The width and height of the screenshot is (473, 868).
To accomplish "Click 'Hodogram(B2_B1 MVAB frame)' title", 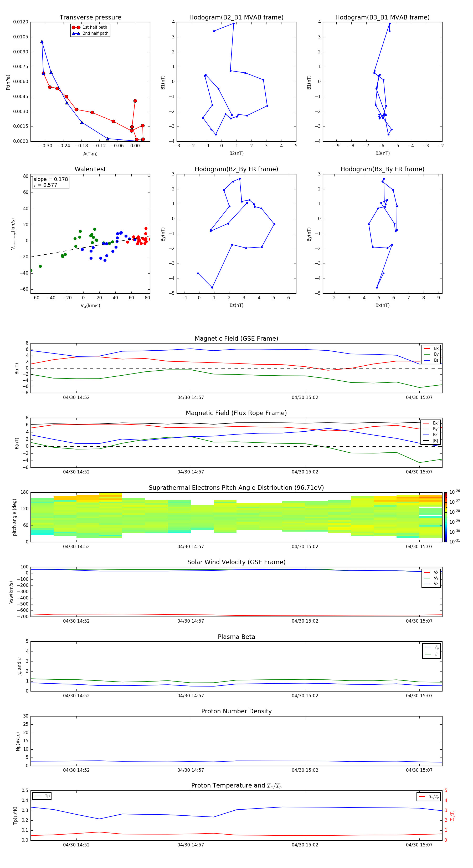I will tap(236, 18).
